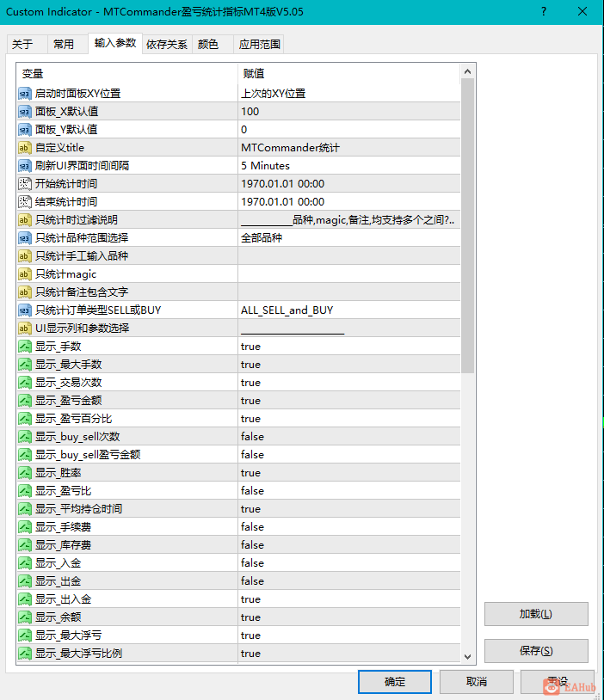The width and height of the screenshot is (604, 700).
Task: Click the string icon beside UI显示列和参数选择
Action: click(25, 329)
